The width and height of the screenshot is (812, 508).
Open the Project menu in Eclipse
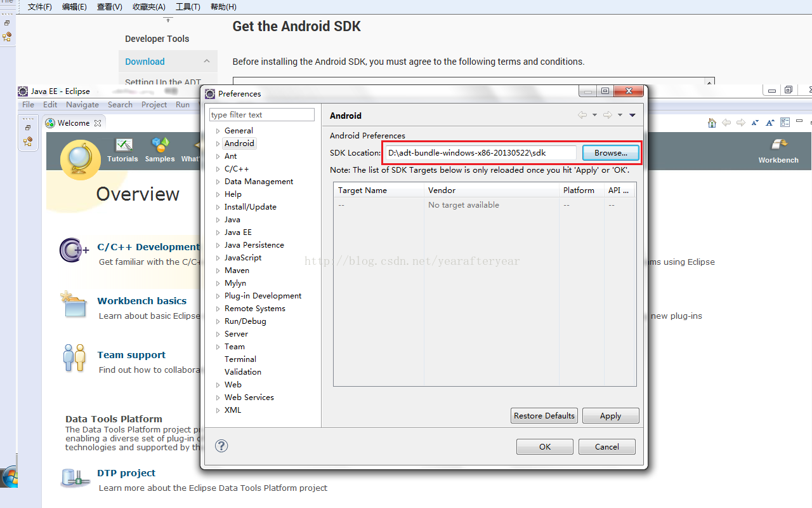pyautogui.click(x=154, y=105)
